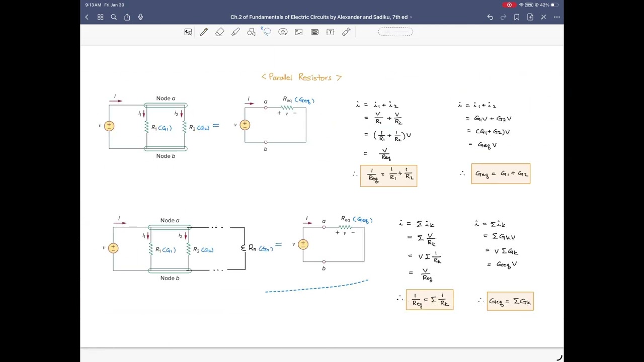Tap the clock showing 9:13 AM
The width and height of the screenshot is (644, 362).
click(93, 5)
